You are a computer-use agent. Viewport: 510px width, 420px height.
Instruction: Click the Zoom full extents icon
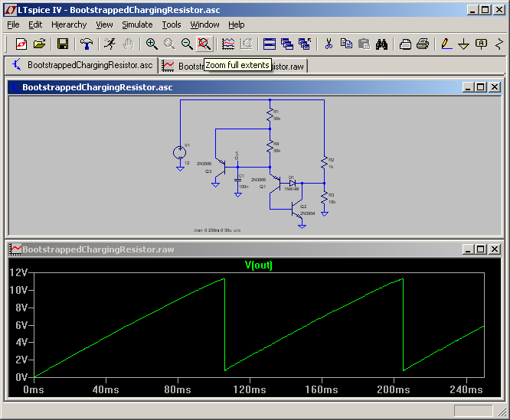[x=204, y=44]
